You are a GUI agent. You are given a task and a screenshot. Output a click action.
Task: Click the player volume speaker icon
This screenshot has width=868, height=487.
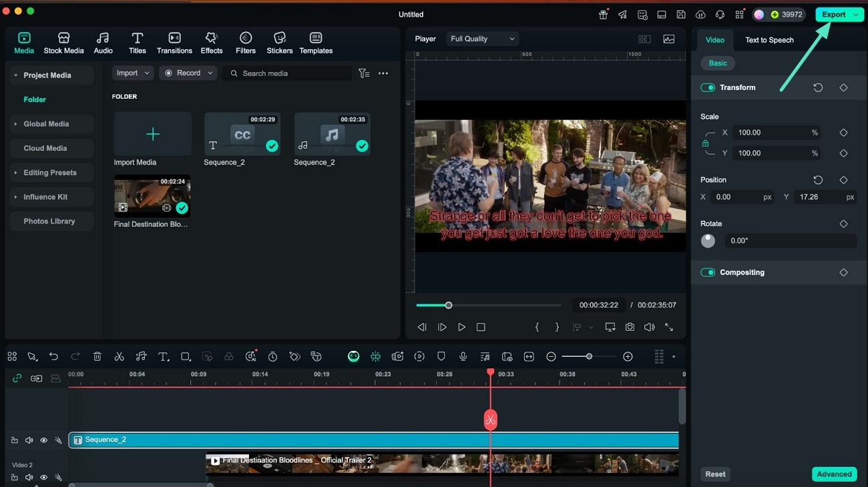pos(649,327)
